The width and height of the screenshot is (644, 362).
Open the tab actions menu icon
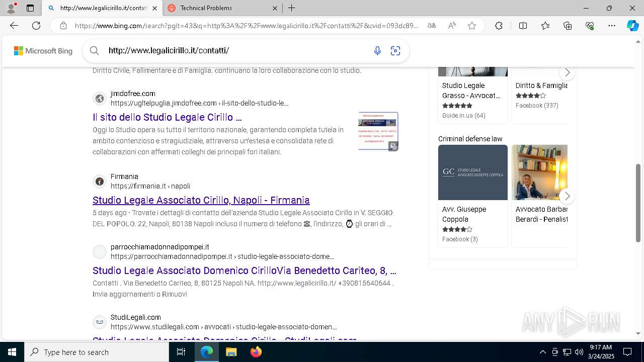coord(30,8)
